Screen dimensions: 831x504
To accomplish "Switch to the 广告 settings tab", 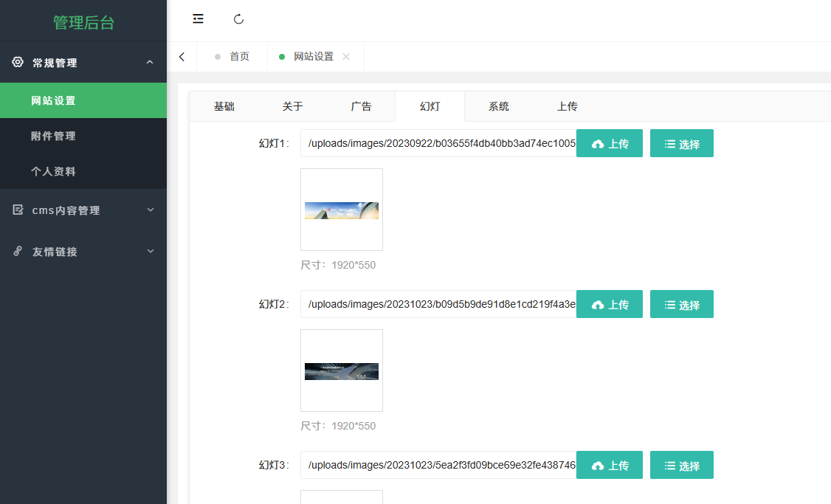I will coord(361,106).
